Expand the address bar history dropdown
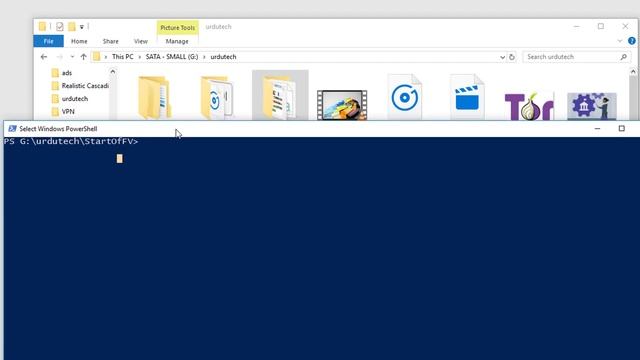This screenshot has width=640, height=360. 502,57
